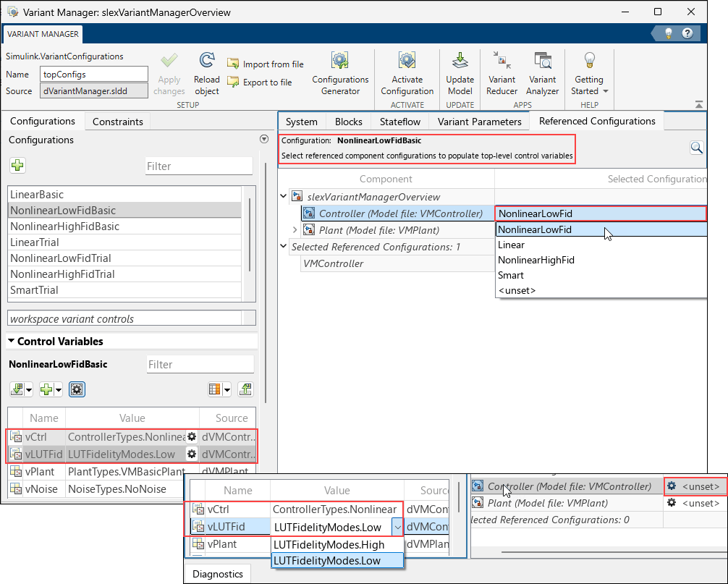Open the table columns dropdown arrow

227,390
